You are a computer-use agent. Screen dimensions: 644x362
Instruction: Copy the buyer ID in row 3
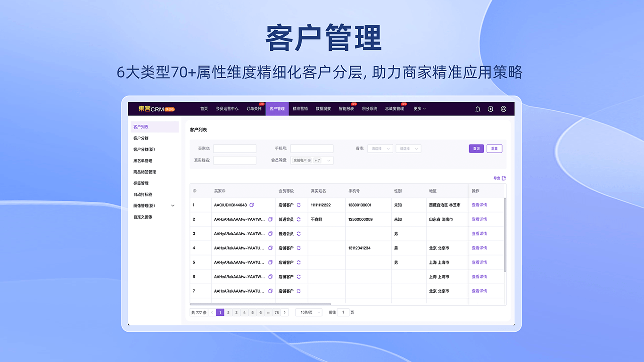tap(271, 234)
